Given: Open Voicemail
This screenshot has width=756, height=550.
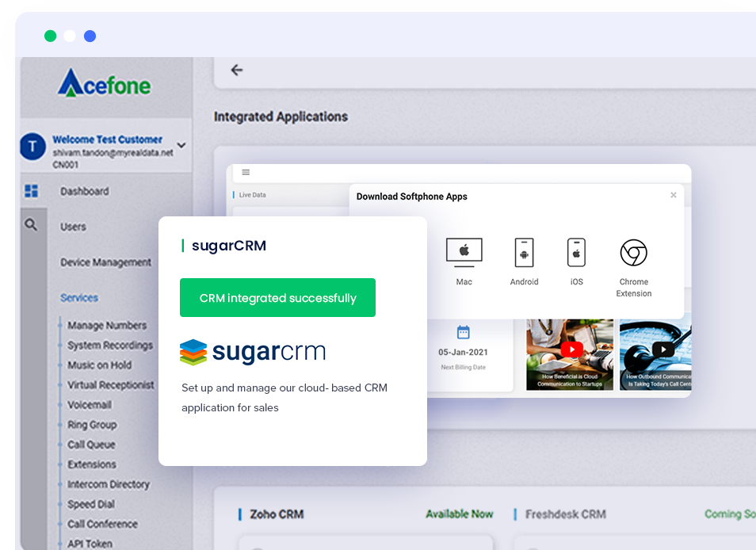Looking at the screenshot, I should tap(90, 404).
